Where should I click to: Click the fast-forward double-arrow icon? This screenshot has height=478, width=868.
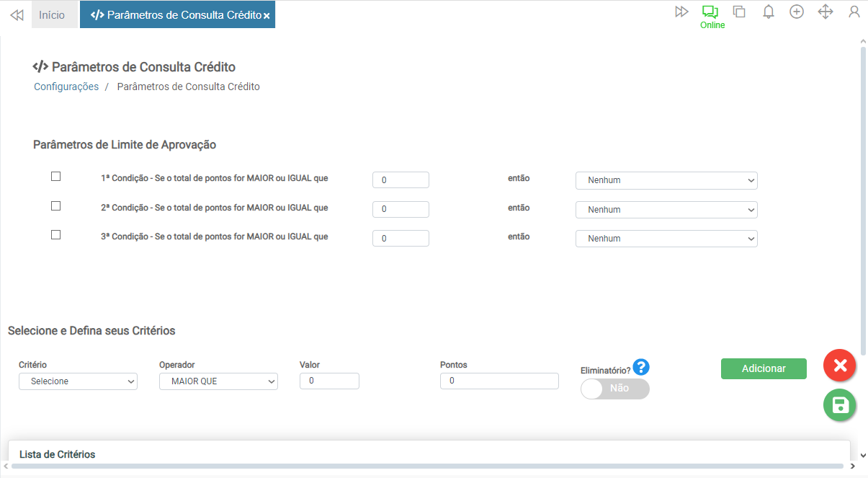(681, 12)
